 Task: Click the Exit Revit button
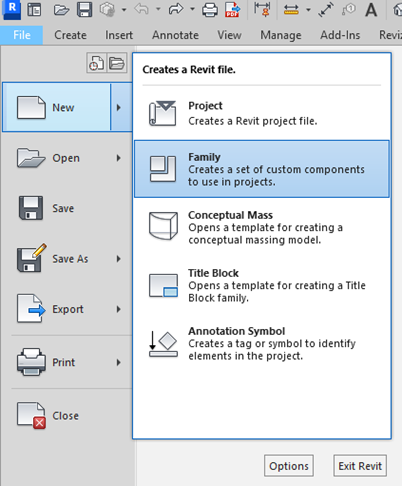tap(360, 466)
